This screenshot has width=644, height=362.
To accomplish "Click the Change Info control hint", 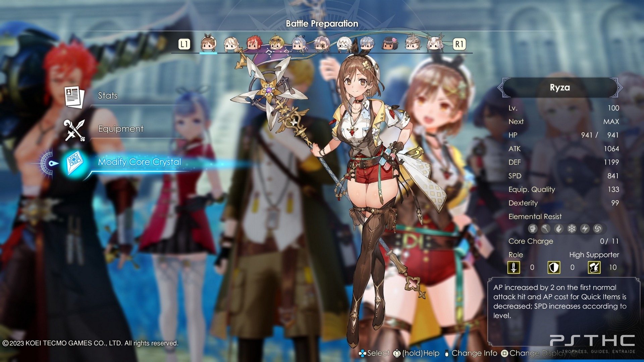I will click(471, 353).
